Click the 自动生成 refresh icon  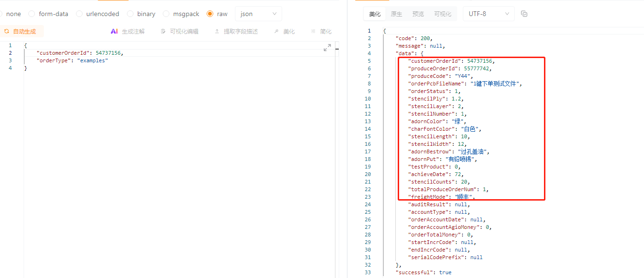click(7, 32)
